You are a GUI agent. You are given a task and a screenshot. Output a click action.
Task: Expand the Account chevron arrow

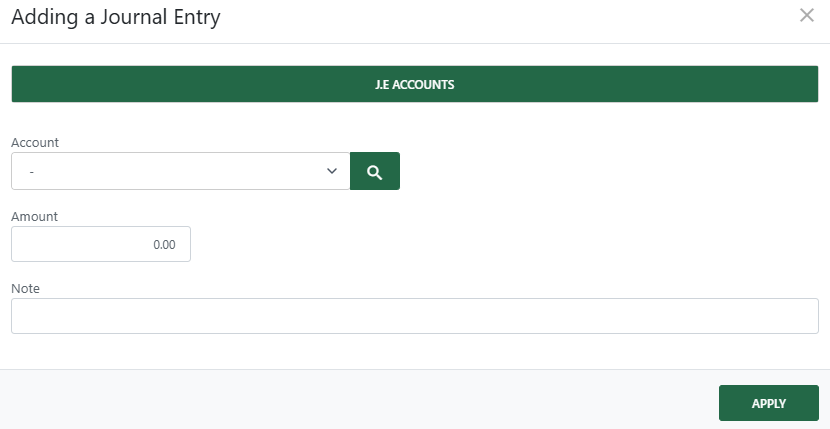click(x=333, y=171)
